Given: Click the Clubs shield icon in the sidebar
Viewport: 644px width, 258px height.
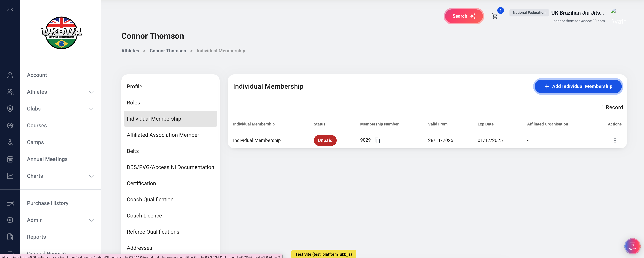Looking at the screenshot, I should [x=10, y=108].
